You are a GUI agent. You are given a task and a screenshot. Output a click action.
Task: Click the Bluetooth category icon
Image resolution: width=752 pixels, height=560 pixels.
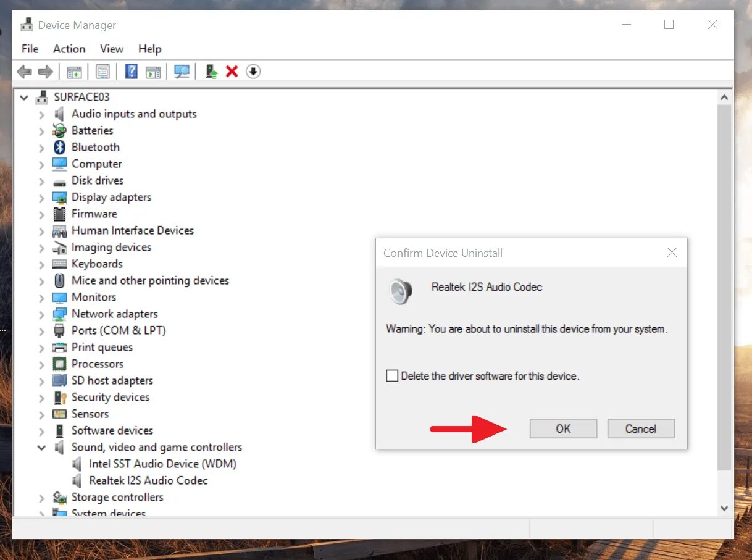(x=59, y=147)
